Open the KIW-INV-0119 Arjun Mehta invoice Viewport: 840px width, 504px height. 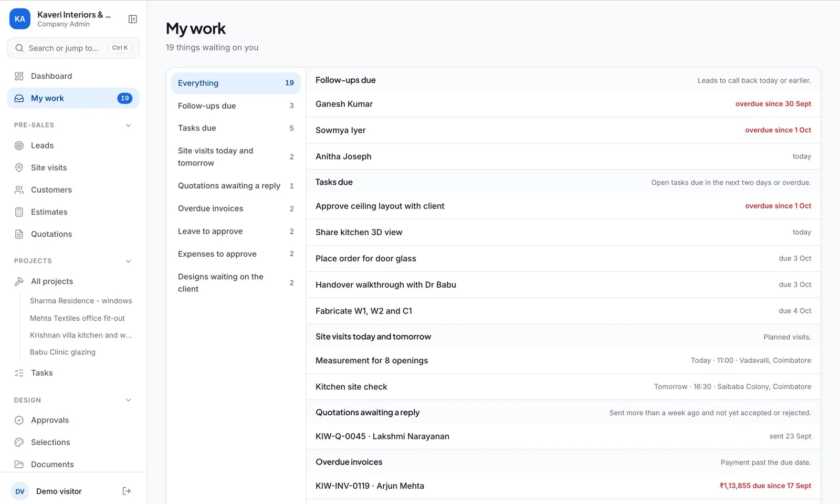coord(563,486)
